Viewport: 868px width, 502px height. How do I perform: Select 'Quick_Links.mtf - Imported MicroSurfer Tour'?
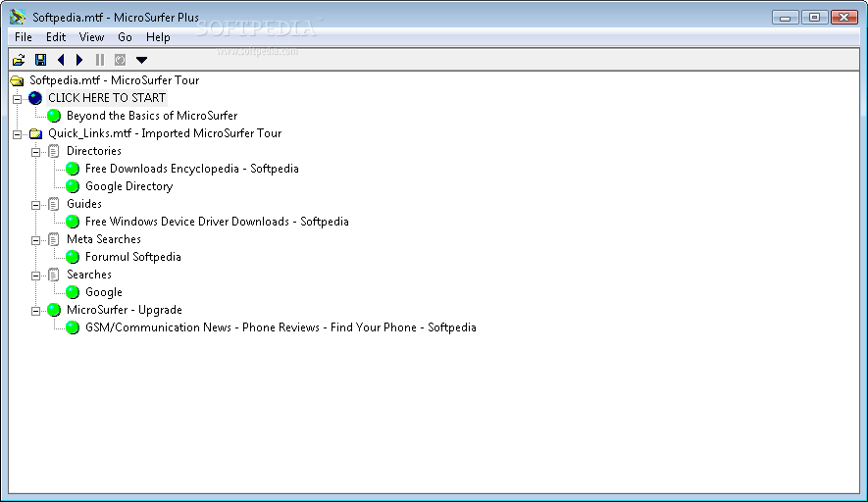click(x=165, y=133)
